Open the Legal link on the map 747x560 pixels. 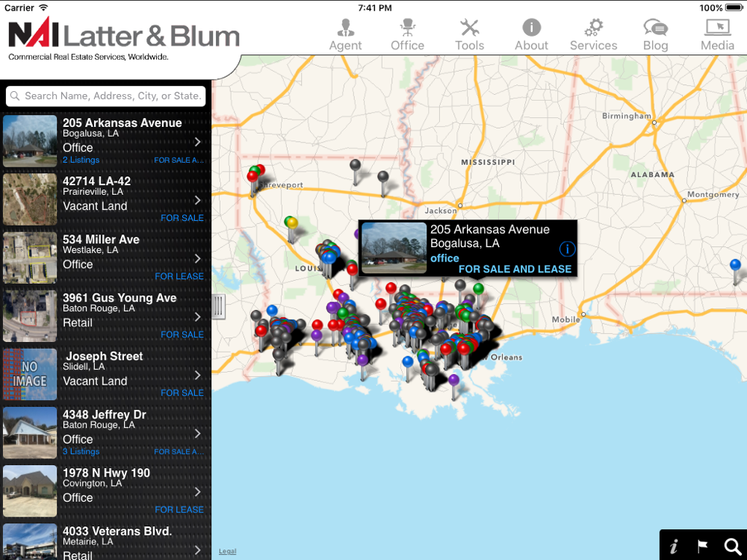coord(227,551)
